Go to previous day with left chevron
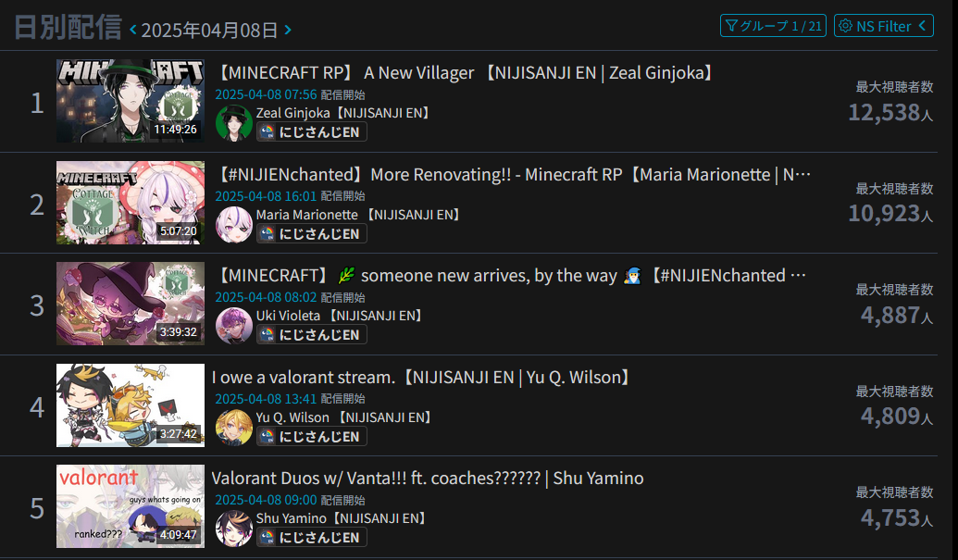The width and height of the screenshot is (958, 560). point(132,30)
